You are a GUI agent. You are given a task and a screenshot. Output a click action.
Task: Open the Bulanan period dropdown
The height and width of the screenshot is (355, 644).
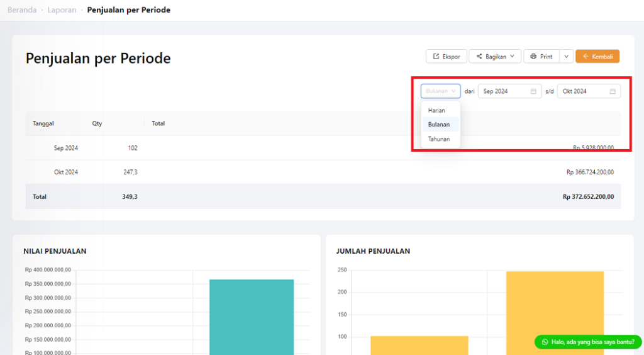[x=440, y=91]
